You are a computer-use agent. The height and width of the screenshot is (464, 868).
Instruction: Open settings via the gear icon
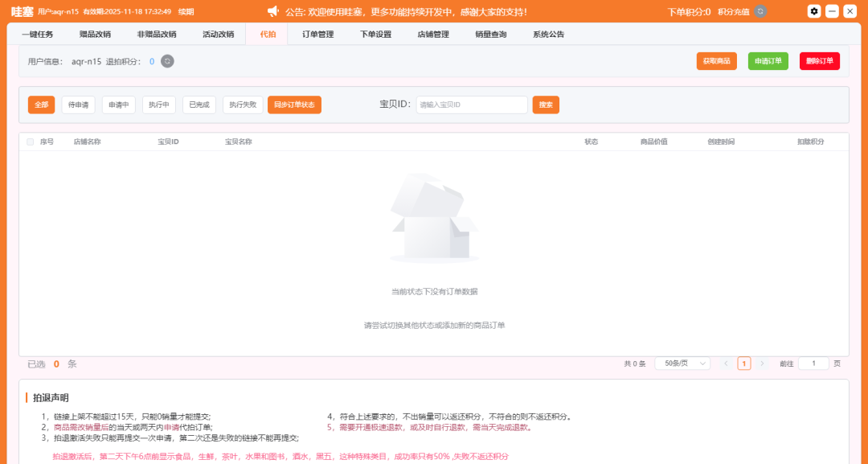pyautogui.click(x=814, y=11)
